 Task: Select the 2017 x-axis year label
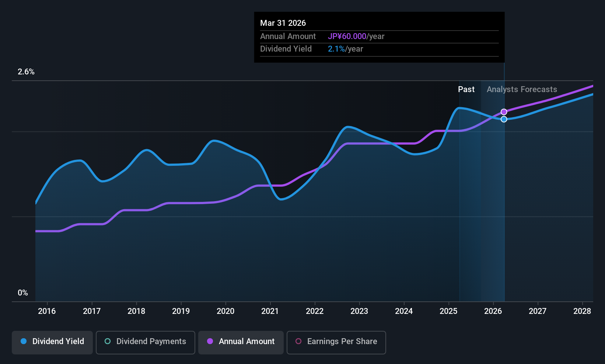pyautogui.click(x=92, y=311)
